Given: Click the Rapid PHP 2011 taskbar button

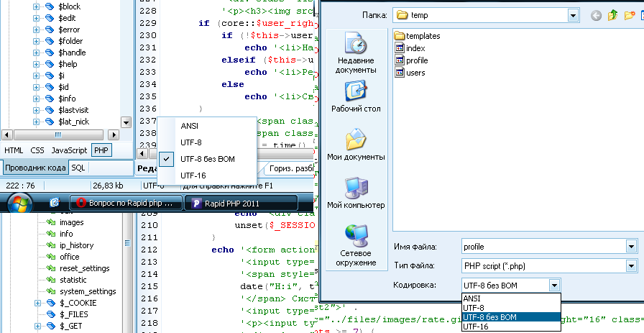Looking at the screenshot, I should tap(241, 203).
